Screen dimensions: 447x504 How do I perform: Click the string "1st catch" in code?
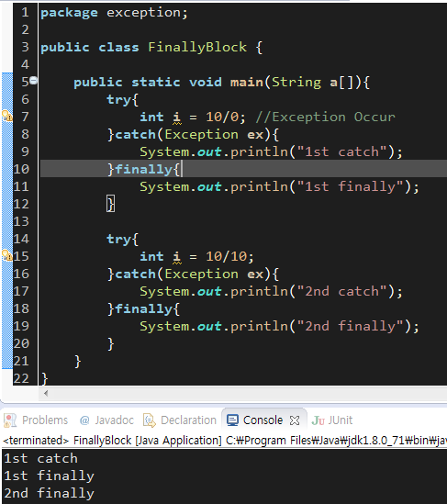coord(342,151)
